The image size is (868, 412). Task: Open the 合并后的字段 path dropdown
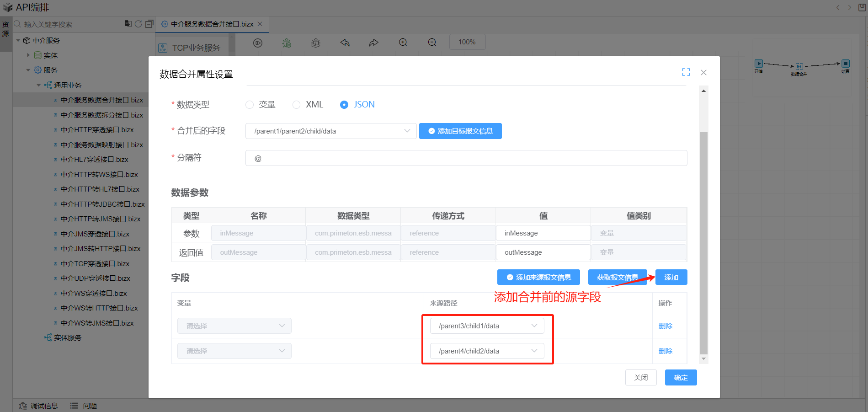coord(331,131)
